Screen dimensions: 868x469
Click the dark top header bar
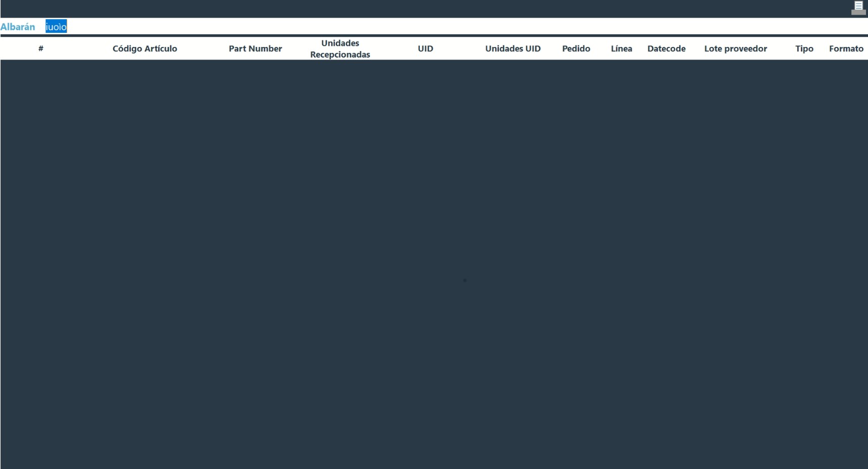point(404,9)
